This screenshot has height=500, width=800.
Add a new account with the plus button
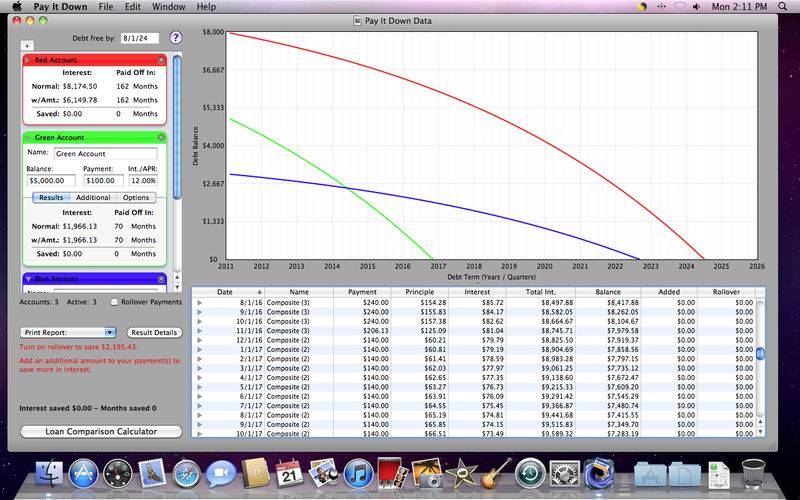27,46
